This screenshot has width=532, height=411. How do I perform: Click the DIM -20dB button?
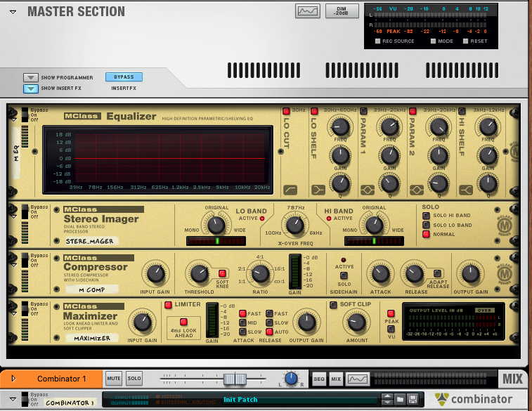pos(342,11)
